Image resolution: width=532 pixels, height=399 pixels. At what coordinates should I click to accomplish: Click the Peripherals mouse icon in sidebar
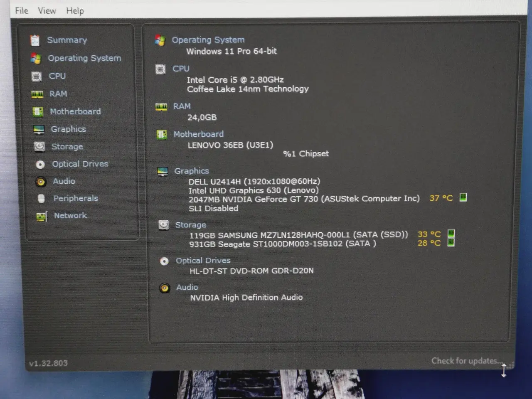(x=41, y=199)
